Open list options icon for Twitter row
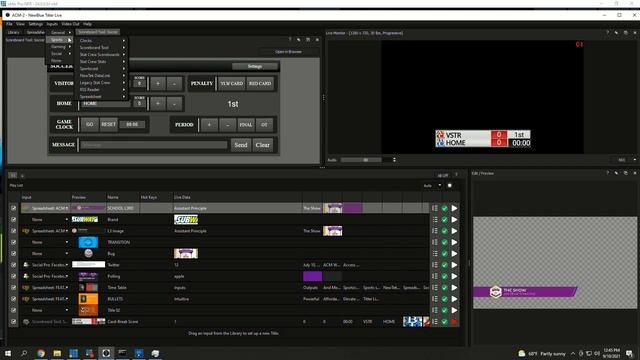The width and height of the screenshot is (640, 360). (435, 265)
